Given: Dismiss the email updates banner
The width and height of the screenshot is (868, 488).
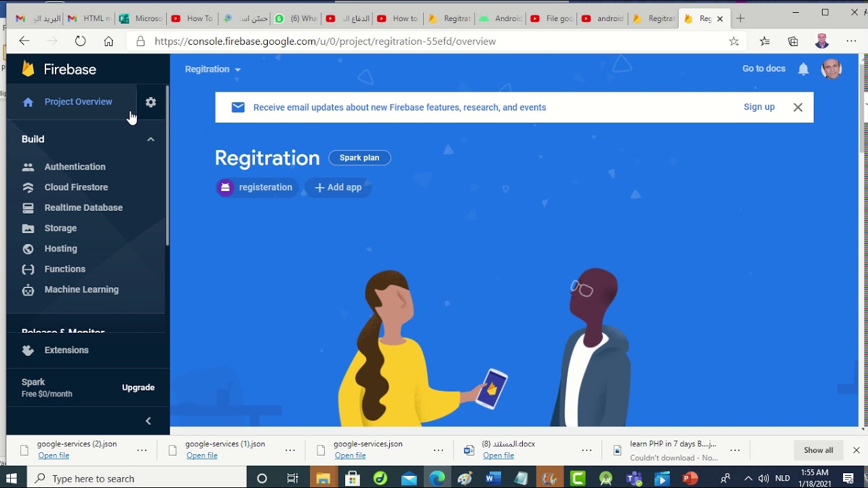Looking at the screenshot, I should pyautogui.click(x=797, y=107).
